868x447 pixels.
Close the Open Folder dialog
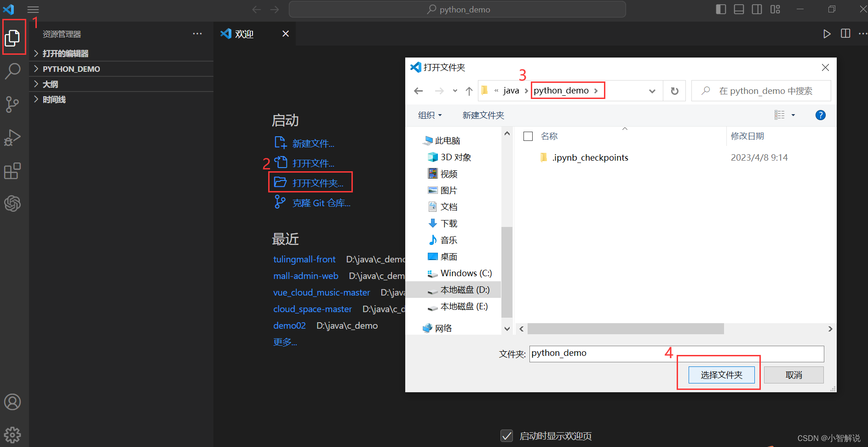point(825,68)
